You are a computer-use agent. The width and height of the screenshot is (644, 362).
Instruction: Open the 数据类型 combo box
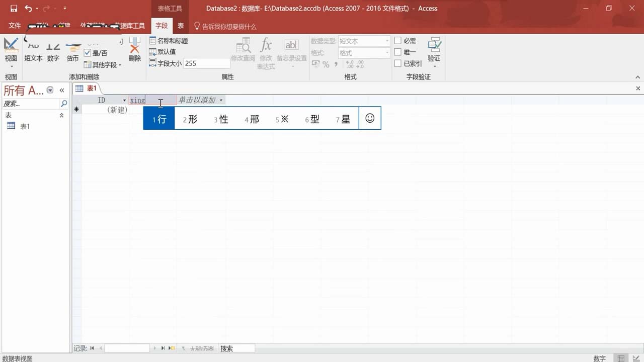tap(364, 41)
